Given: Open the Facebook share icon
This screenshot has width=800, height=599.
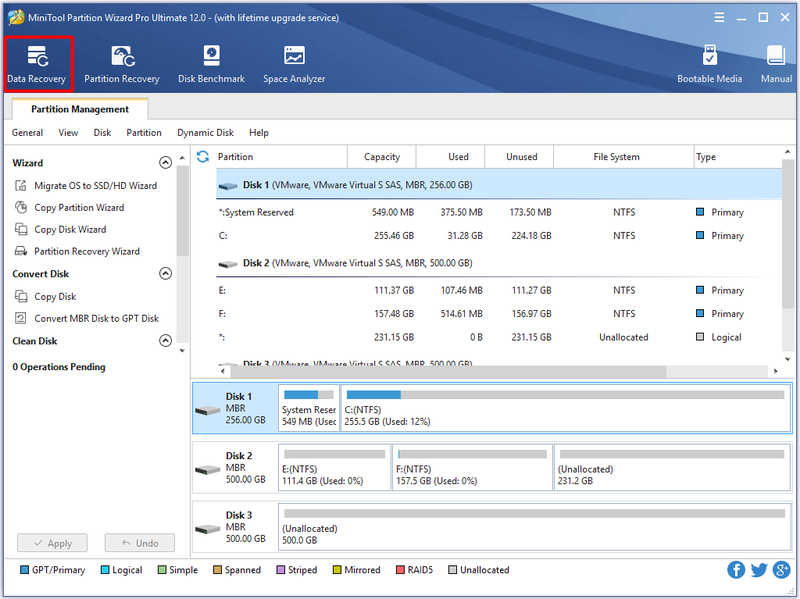Looking at the screenshot, I should point(736,569).
